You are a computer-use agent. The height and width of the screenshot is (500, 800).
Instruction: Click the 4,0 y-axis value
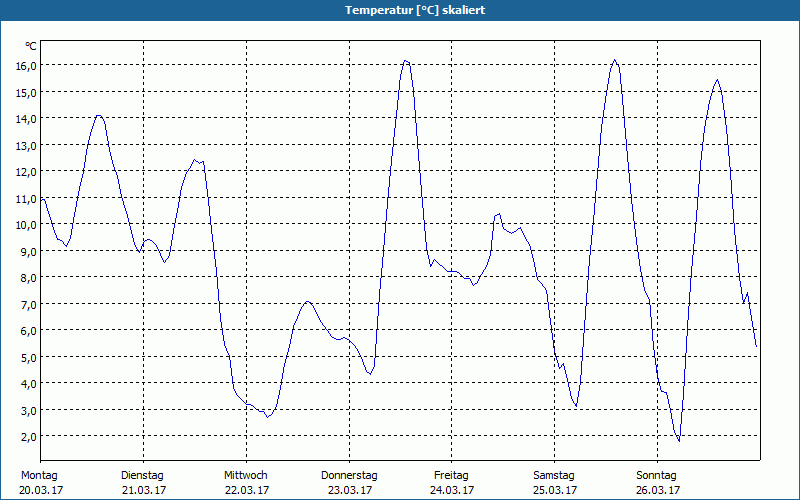(x=29, y=384)
